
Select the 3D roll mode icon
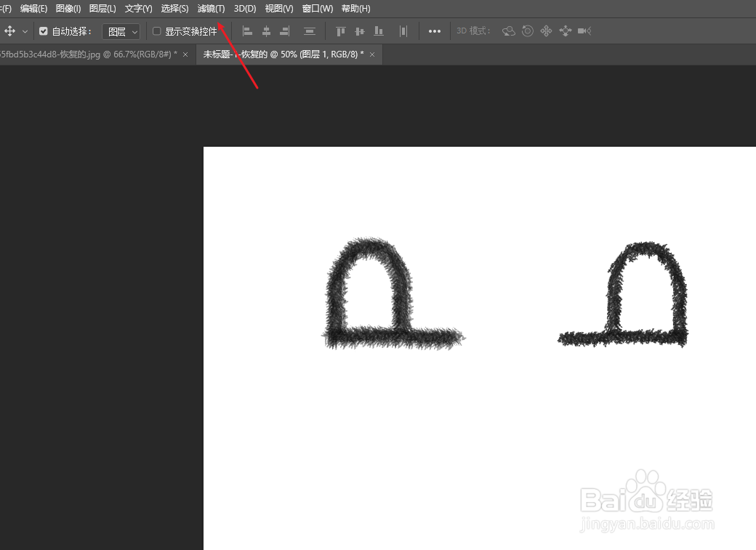528,31
